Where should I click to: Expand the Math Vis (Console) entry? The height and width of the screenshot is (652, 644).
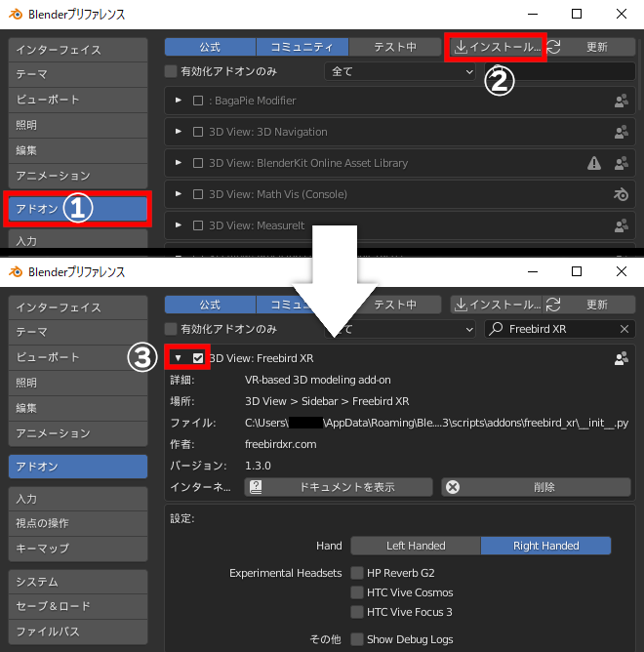179,194
